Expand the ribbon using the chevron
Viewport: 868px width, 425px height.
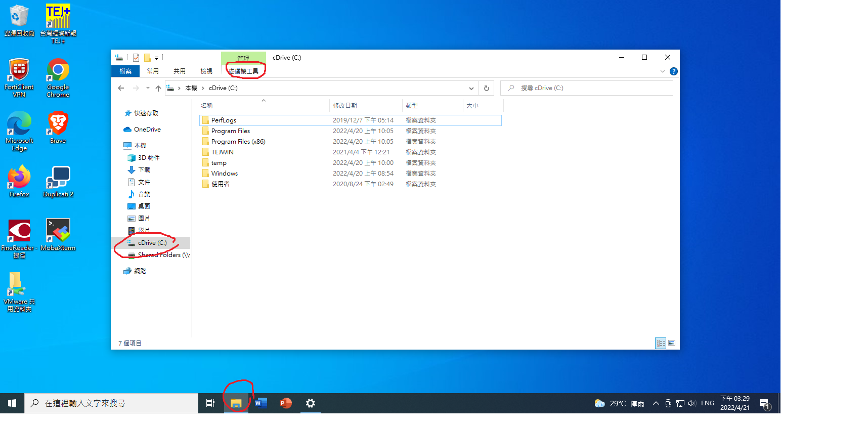click(x=663, y=71)
